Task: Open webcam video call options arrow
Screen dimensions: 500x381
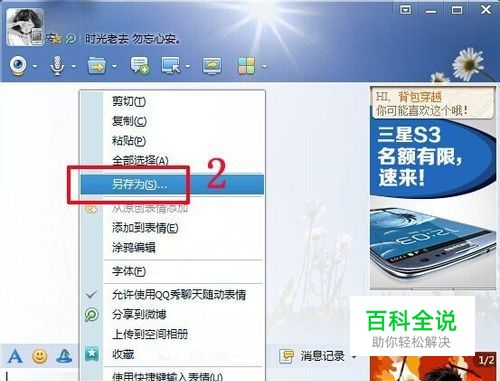Action: (x=35, y=67)
